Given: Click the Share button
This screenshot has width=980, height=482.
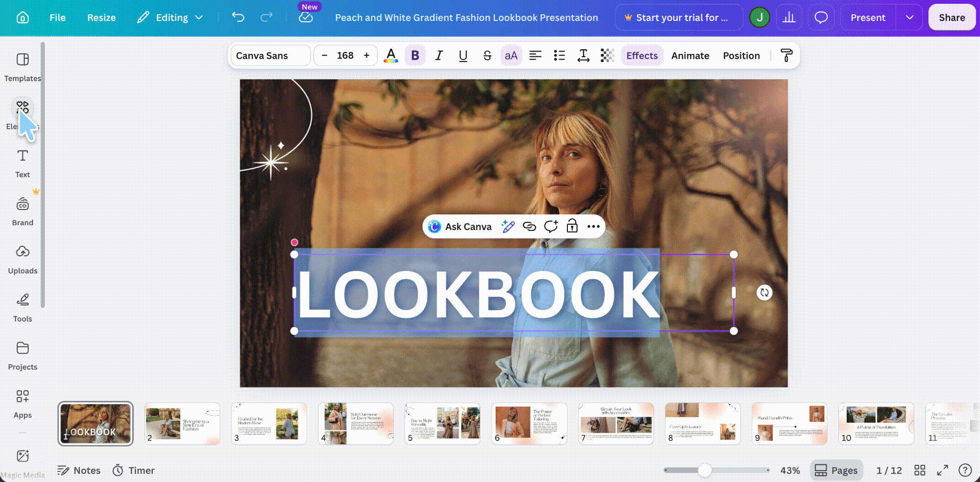Looking at the screenshot, I should 952,18.
